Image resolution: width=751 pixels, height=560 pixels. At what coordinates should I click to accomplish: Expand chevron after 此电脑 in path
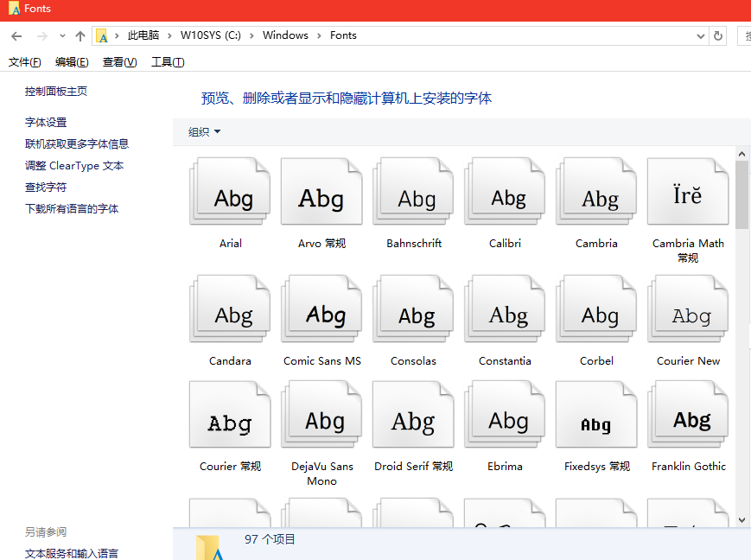pos(169,36)
